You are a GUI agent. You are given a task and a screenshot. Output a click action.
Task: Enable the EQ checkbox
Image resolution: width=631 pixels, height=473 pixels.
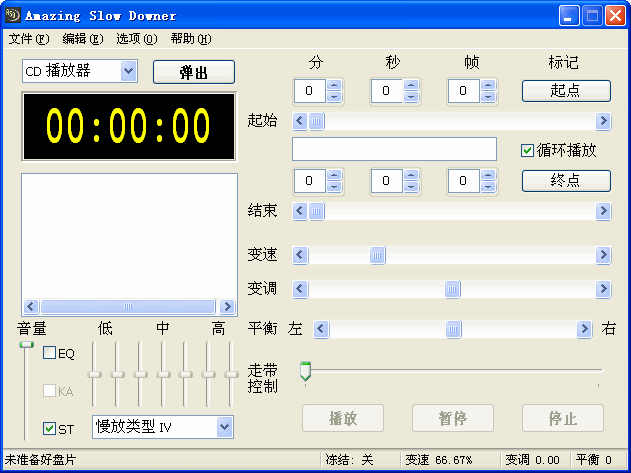[49, 353]
